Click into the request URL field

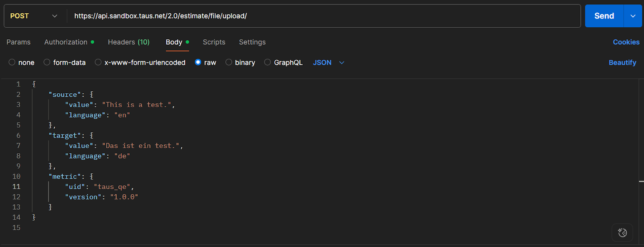click(324, 16)
